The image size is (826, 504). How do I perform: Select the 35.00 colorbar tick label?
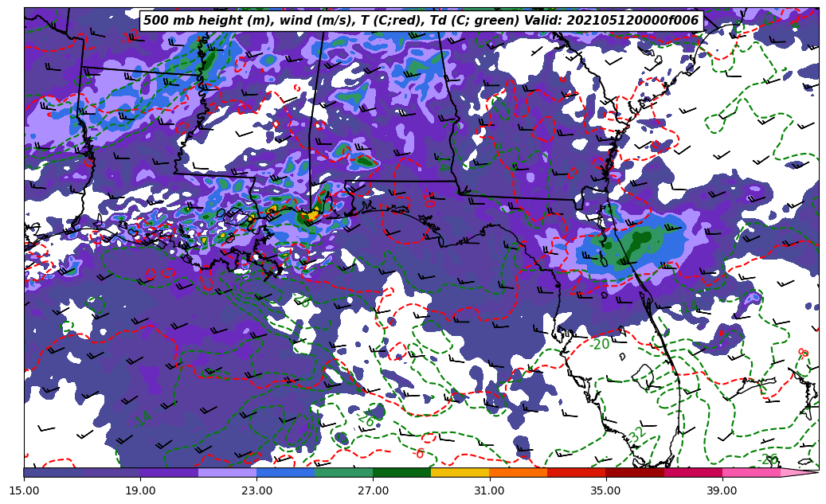pos(605,491)
